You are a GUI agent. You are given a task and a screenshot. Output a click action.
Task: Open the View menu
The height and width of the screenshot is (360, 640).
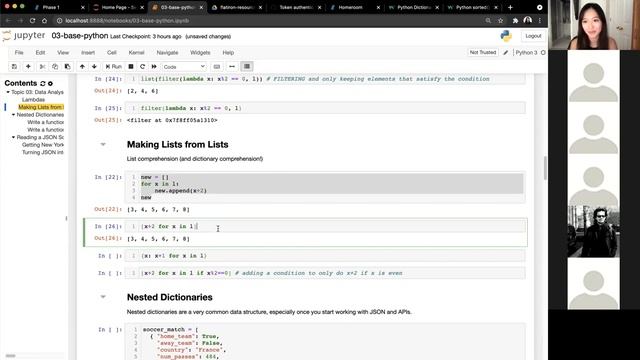coord(63,53)
